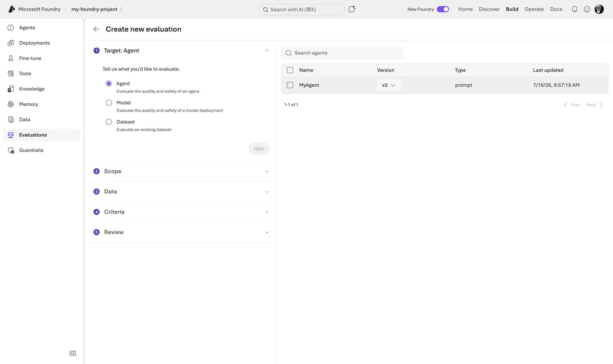Open the my-foundry-project project switcher
This screenshot has width=613, height=364.
(x=97, y=9)
